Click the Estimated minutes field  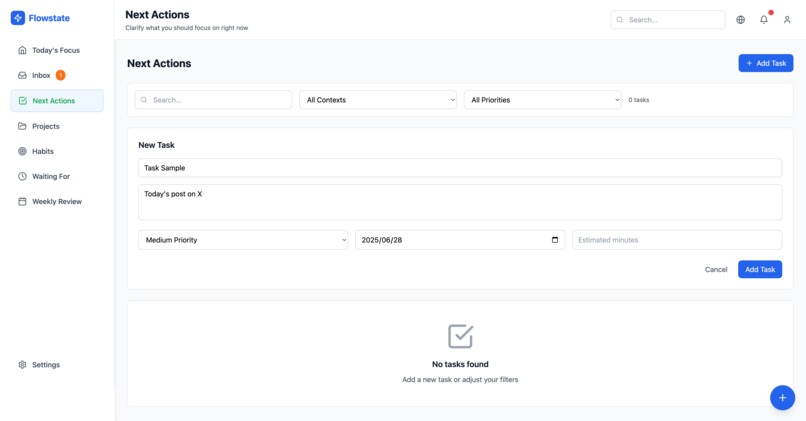tap(677, 240)
